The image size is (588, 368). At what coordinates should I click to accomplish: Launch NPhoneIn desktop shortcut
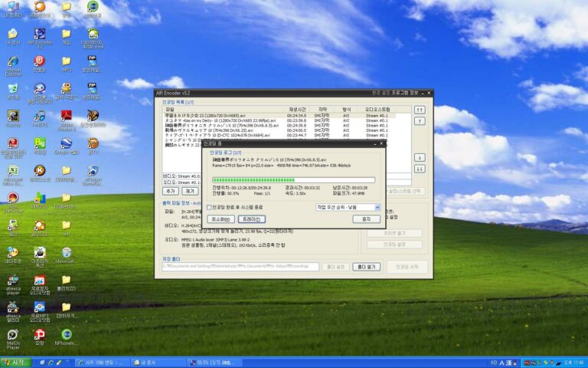(x=67, y=337)
